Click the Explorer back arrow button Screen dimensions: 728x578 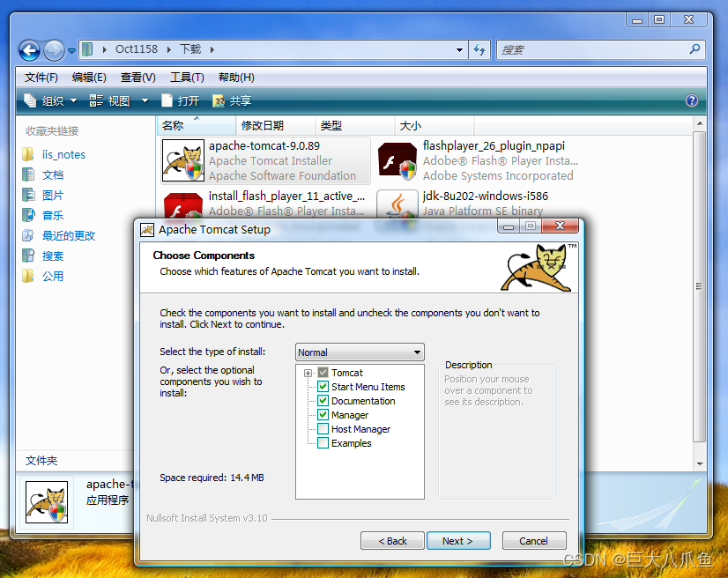tap(29, 50)
